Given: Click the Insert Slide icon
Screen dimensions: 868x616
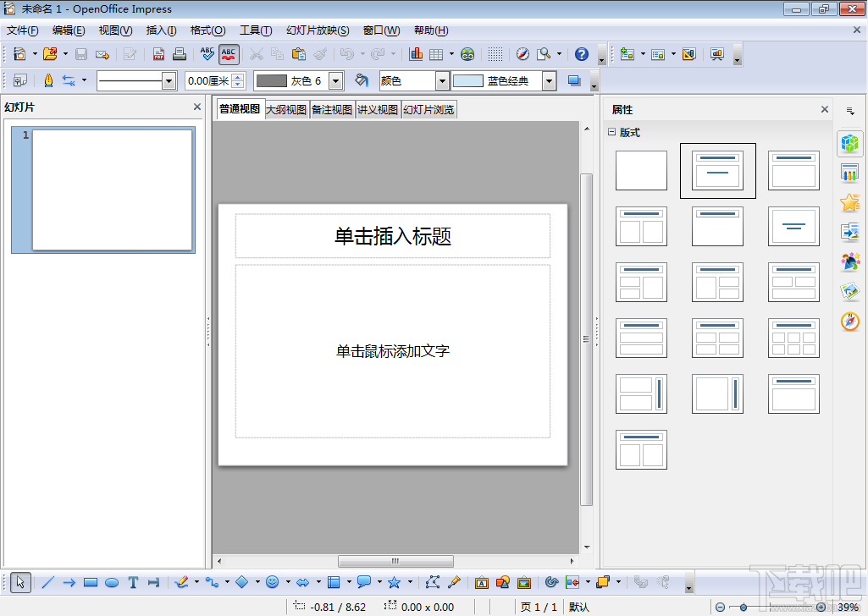Looking at the screenshot, I should 628,54.
